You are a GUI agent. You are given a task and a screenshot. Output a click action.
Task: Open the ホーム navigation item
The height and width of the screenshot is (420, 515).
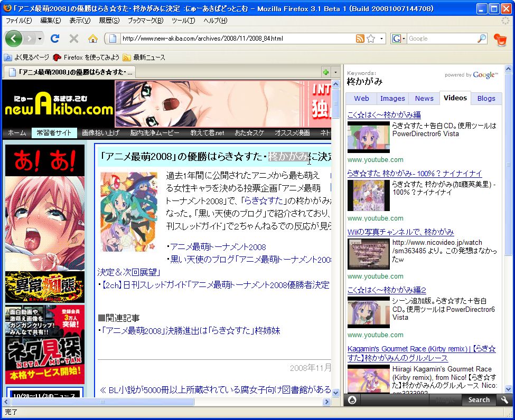17,133
